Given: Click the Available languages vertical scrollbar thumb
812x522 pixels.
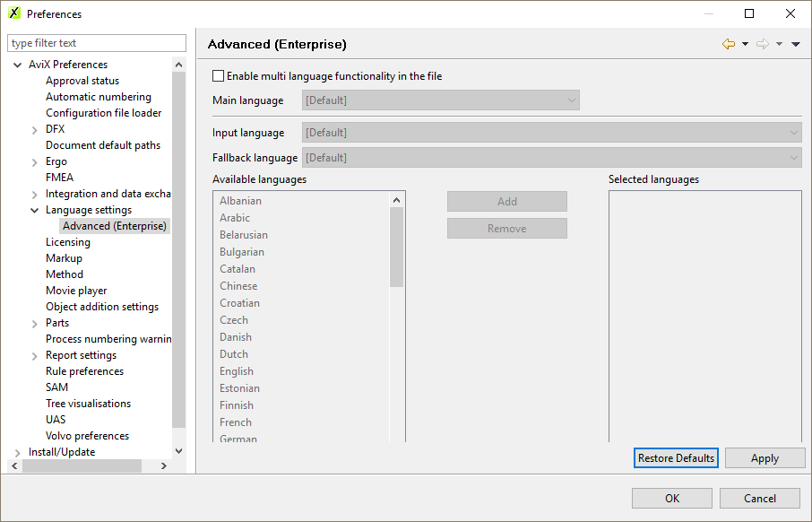Looking at the screenshot, I should click(396, 247).
